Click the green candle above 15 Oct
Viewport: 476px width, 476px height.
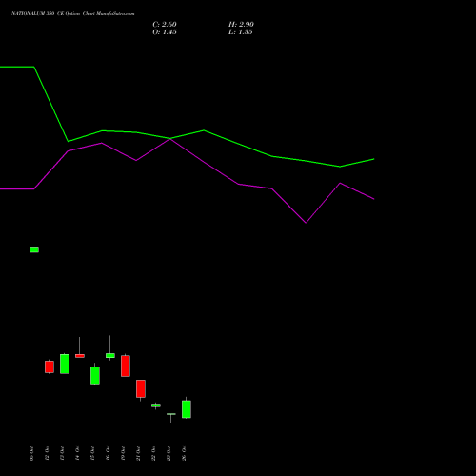pyautogui.click(x=95, y=375)
